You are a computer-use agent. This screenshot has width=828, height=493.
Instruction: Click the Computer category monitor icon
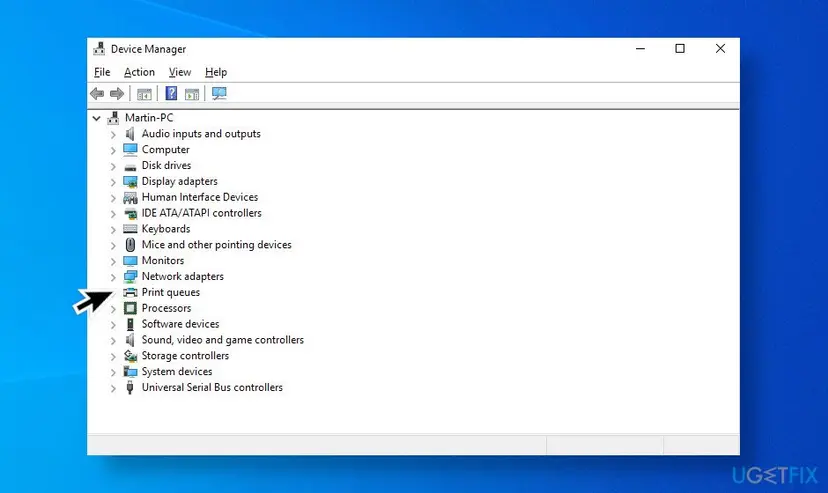pyautogui.click(x=130, y=149)
